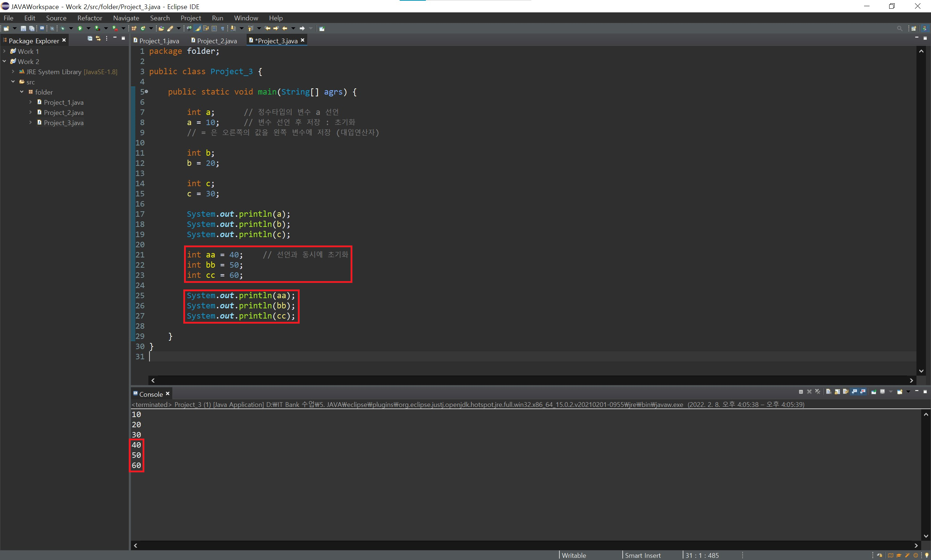Click Collapse All in Package Explorer
Viewport: 931px width, 560px height.
tap(90, 39)
